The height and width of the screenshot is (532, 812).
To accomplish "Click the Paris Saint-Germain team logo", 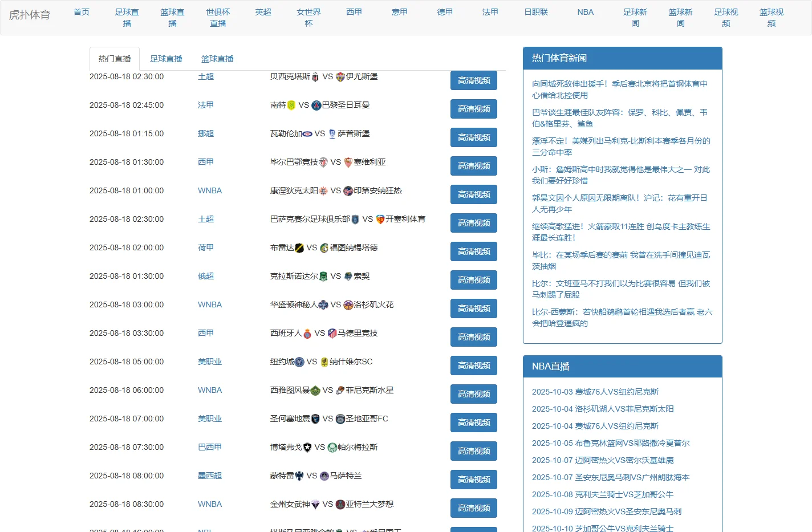I will pyautogui.click(x=316, y=105).
